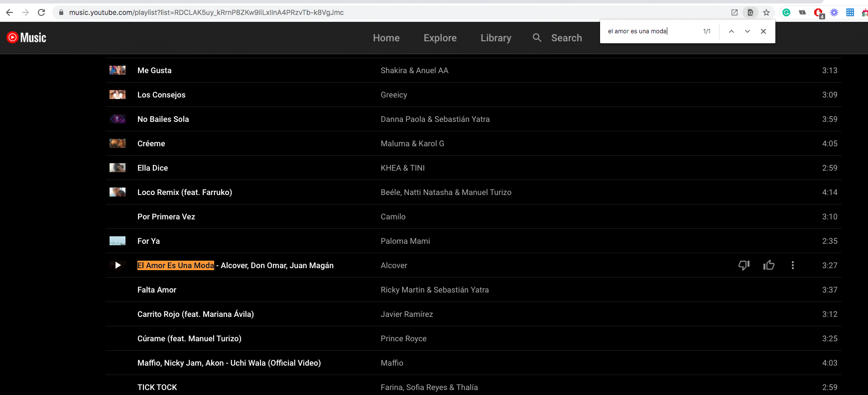Select Loco Remix (feat. Farruko) title
Image resolution: width=868 pixels, height=395 pixels.
185,193
